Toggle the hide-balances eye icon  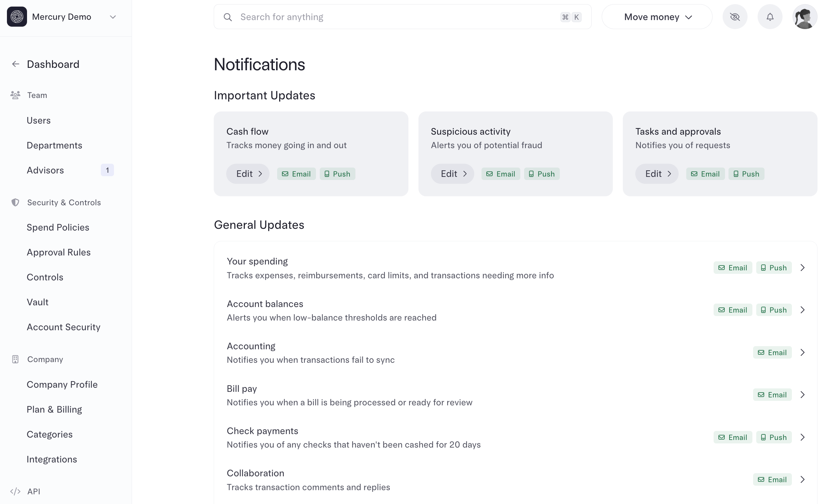coord(735,17)
